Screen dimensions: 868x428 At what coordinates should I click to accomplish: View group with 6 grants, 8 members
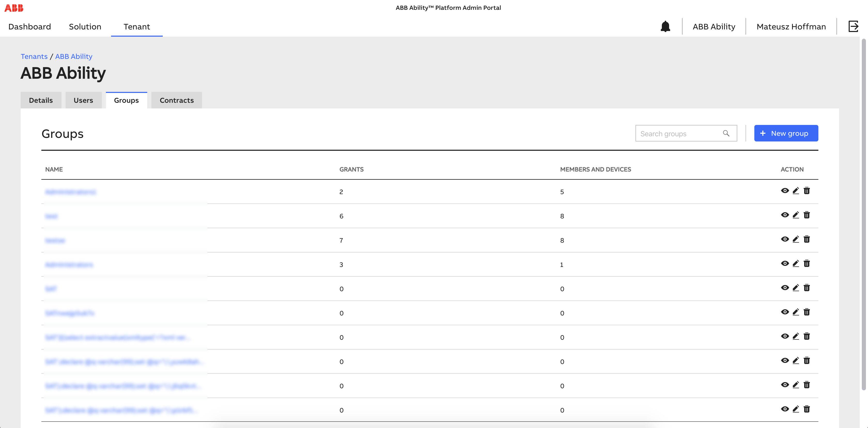click(785, 215)
